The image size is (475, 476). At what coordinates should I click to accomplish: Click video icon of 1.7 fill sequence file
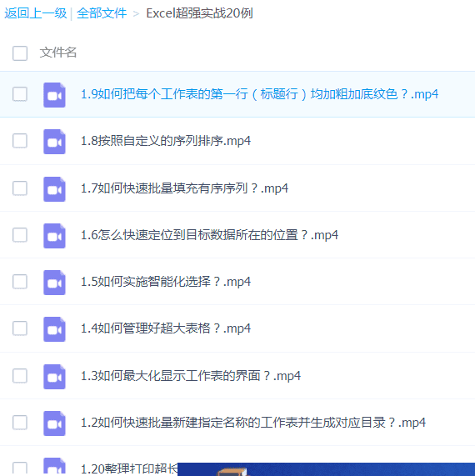(x=54, y=189)
